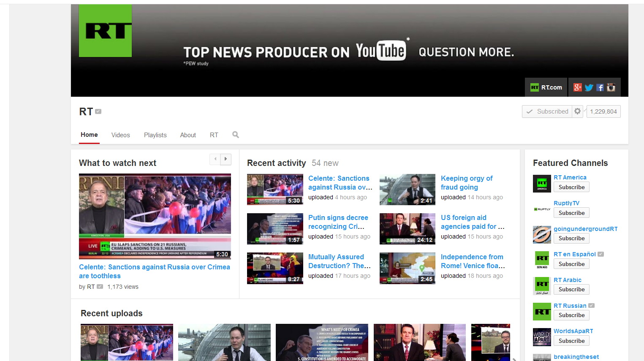
Task: Open the Instagram social link icon
Action: coord(611,87)
